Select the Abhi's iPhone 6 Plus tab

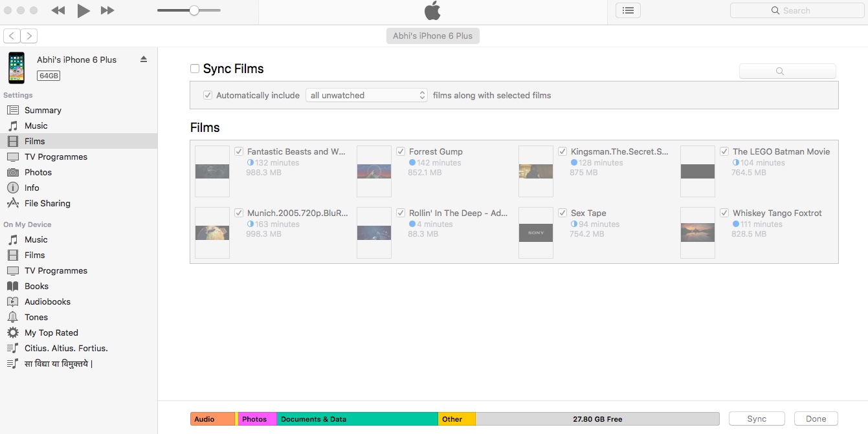[433, 36]
